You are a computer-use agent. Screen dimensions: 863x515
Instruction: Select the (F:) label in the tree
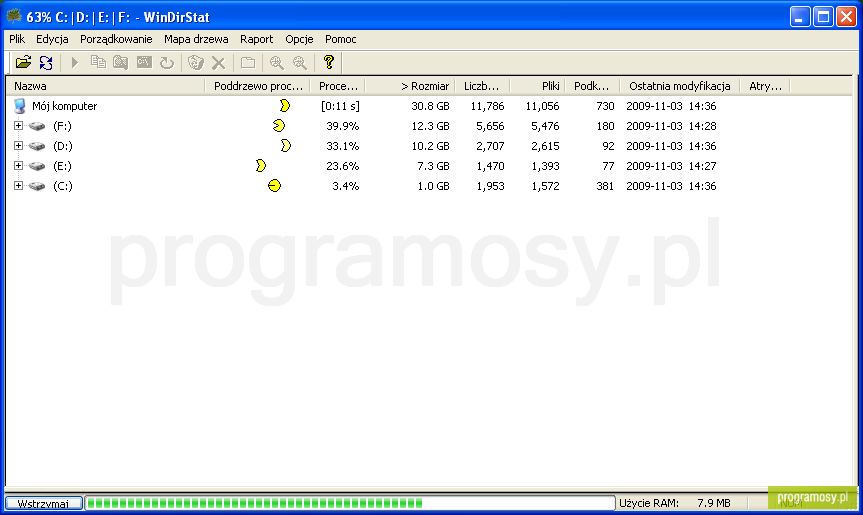62,126
